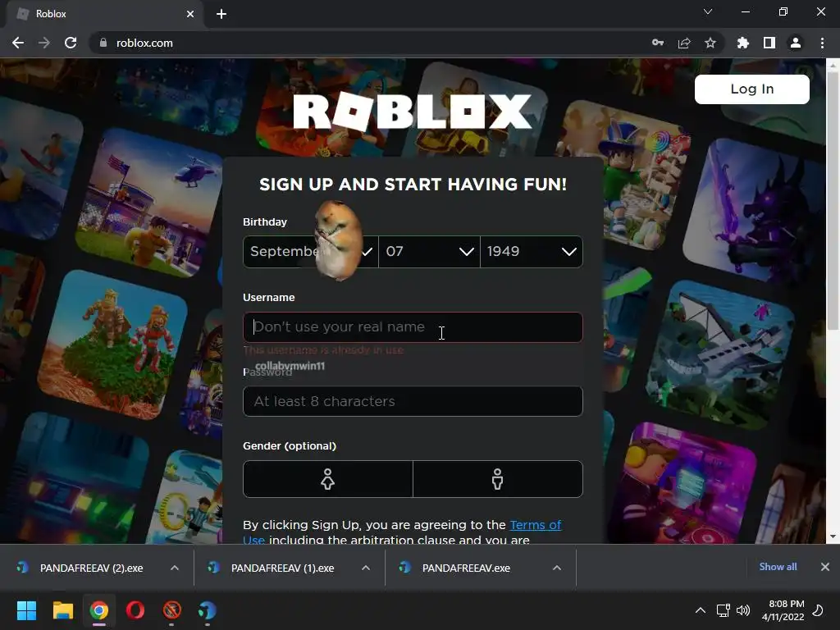This screenshot has width=840, height=630.
Task: Select the female gender option
Action: tap(328, 479)
